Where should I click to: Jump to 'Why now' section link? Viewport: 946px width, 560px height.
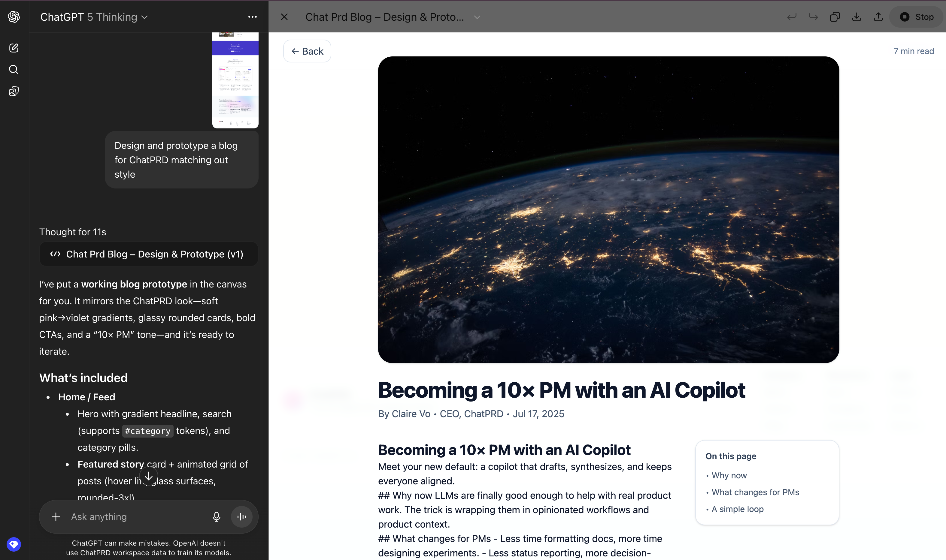(729, 475)
